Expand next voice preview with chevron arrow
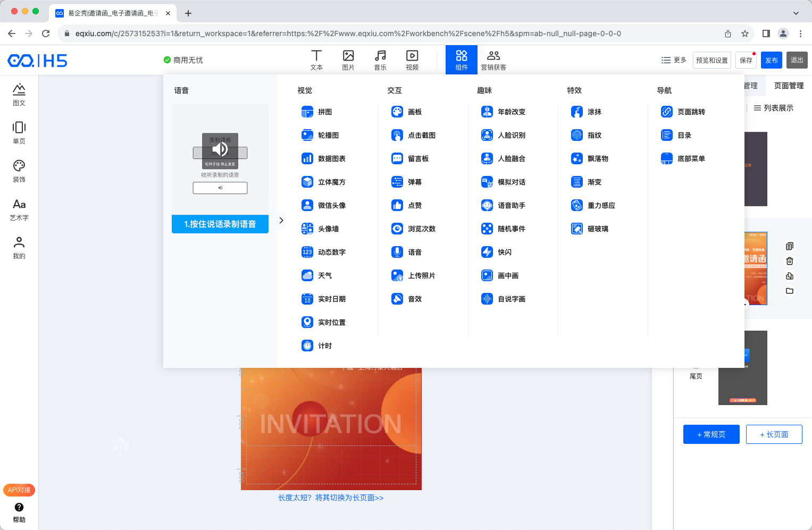 click(281, 221)
